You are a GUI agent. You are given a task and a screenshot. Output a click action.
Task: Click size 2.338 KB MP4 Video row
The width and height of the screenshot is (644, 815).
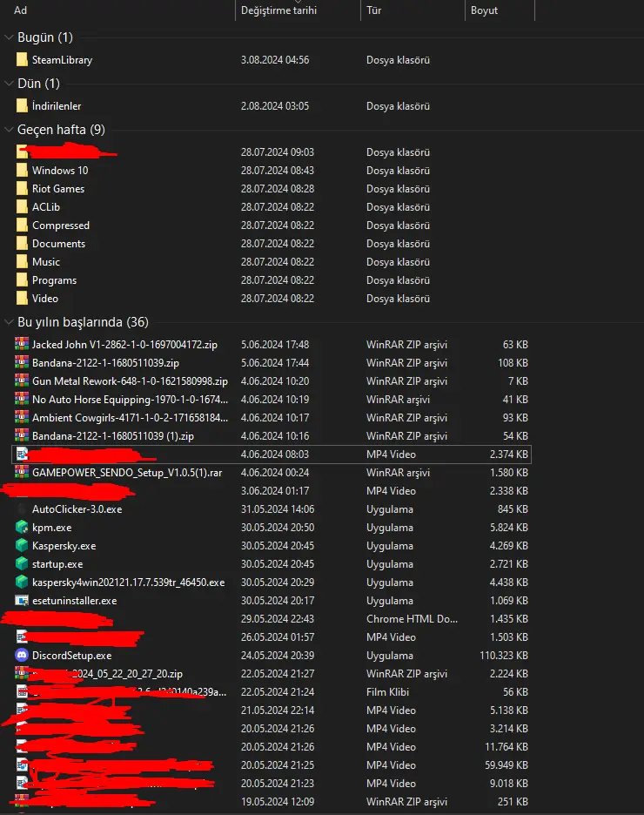[509, 491]
